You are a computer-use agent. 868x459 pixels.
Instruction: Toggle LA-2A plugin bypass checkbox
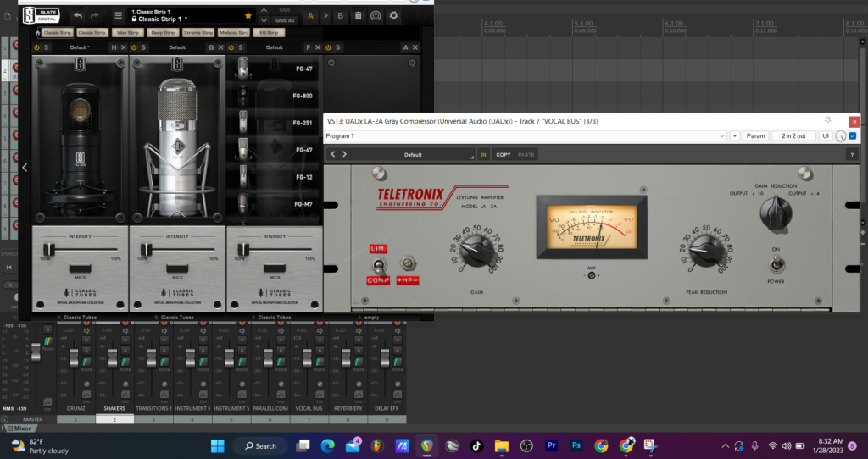(x=853, y=136)
